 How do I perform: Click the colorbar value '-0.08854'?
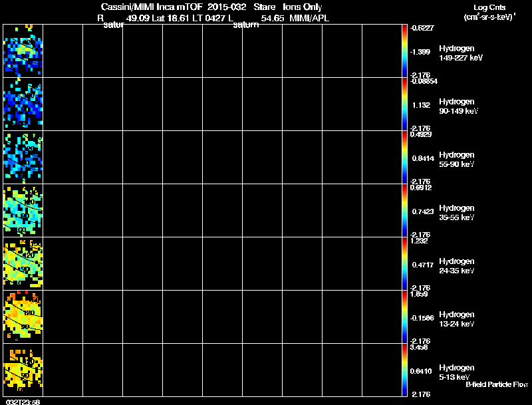(424, 81)
